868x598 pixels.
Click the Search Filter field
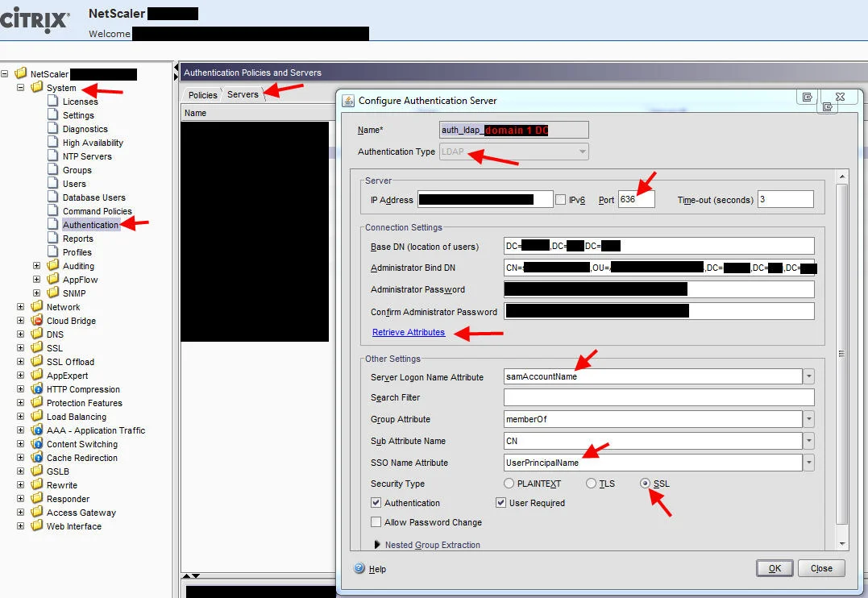pos(658,397)
